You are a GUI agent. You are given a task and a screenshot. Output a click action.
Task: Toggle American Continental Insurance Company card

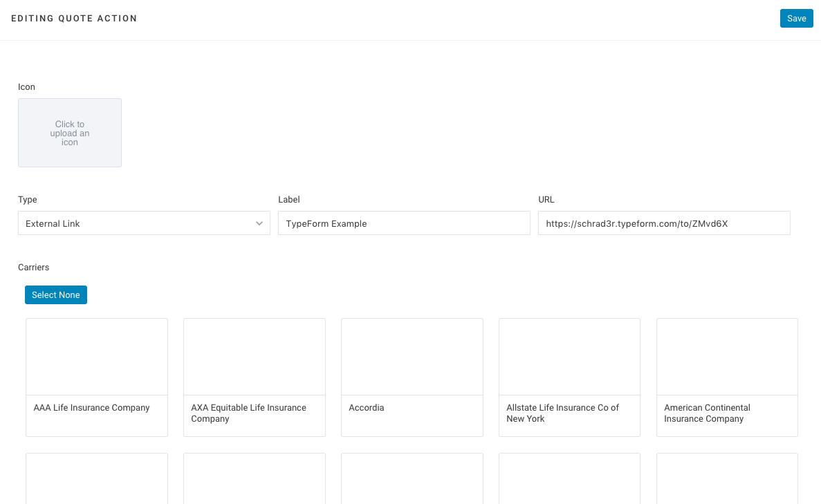[727, 377]
